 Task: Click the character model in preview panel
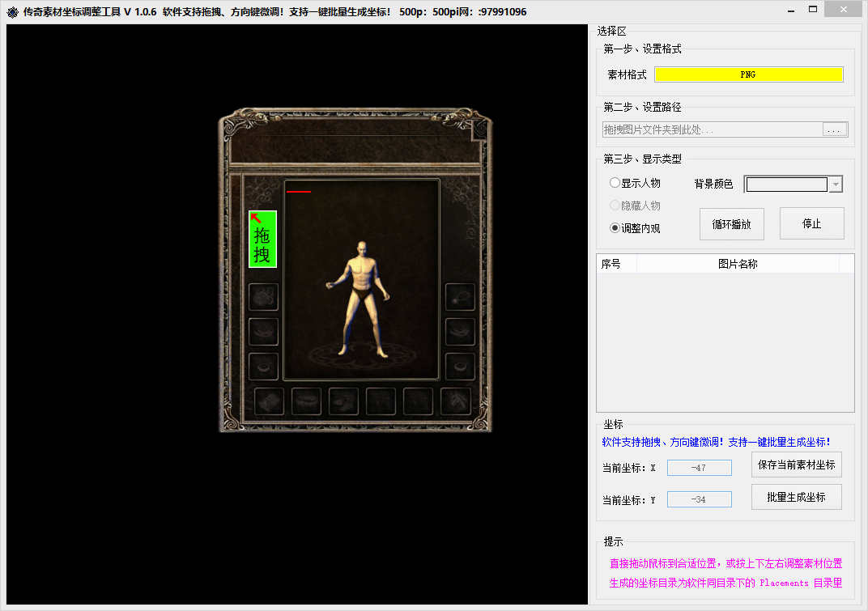tap(359, 299)
